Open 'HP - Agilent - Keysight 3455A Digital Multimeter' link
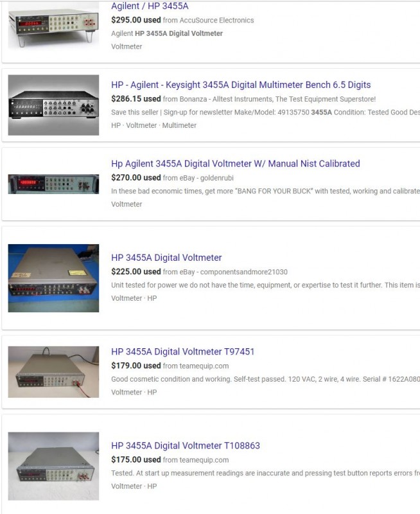The image size is (420, 514). click(x=241, y=85)
